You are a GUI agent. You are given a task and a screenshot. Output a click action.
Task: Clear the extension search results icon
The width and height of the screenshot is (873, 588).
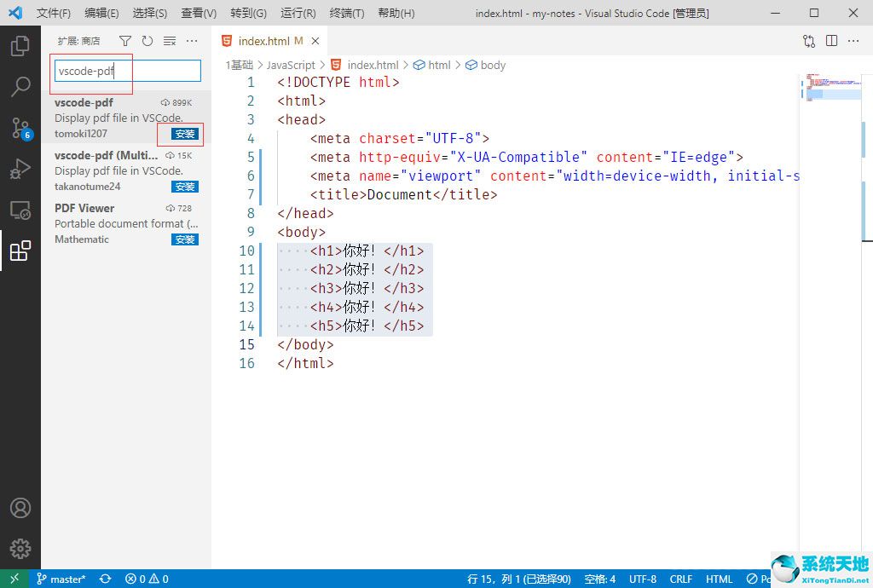pyautogui.click(x=169, y=40)
